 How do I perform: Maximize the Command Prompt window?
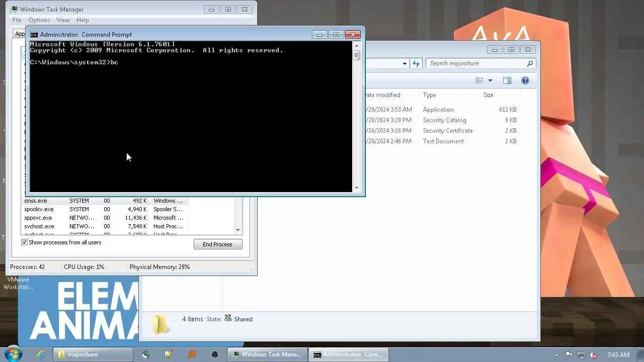tap(336, 35)
